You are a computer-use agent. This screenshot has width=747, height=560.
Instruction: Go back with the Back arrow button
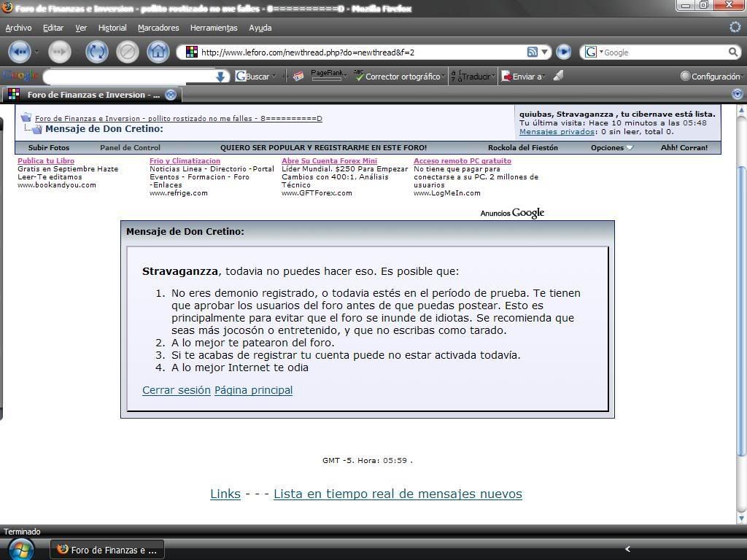[x=19, y=52]
